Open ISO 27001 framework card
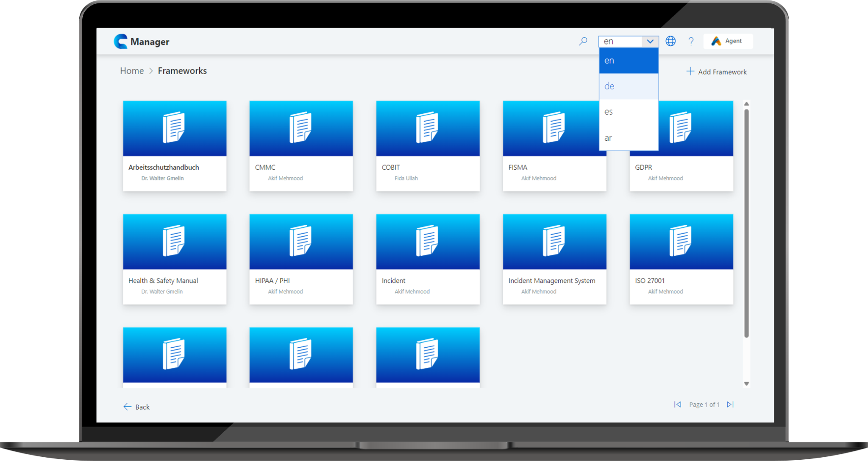Screen dimensions: 868x461 [681, 259]
